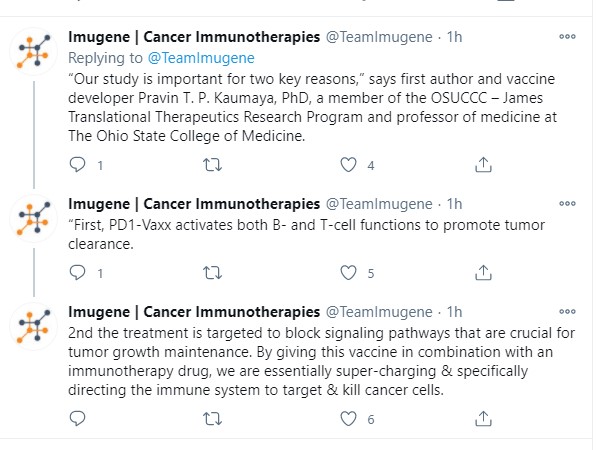611x450 pixels.
Task: Reply to the PD1-Vaxx B- and T-cell tweet
Action: pyautogui.click(x=77, y=273)
